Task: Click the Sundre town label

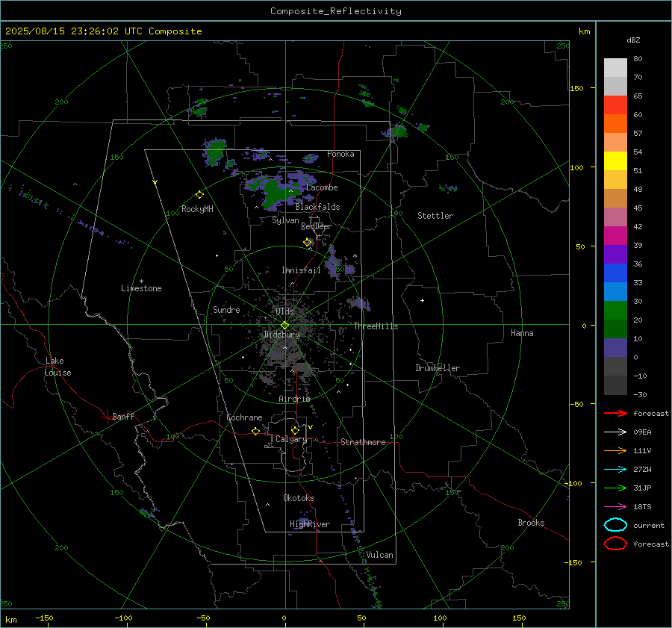Action: (226, 309)
